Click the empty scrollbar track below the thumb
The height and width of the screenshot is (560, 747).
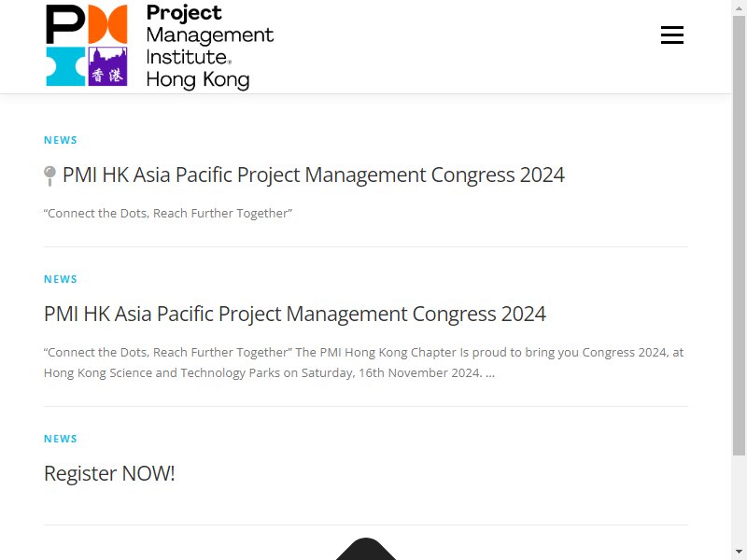(739, 500)
